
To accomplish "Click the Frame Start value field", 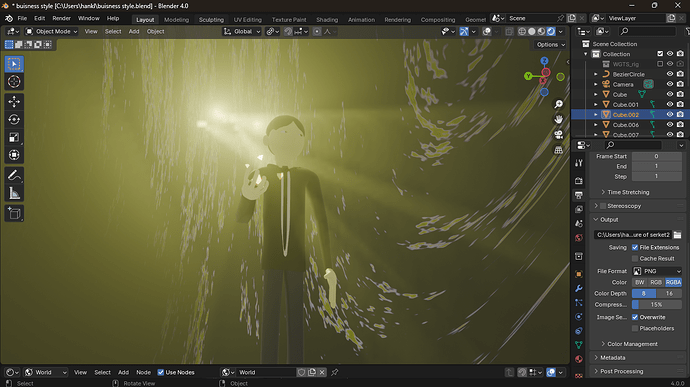I will coord(657,156).
